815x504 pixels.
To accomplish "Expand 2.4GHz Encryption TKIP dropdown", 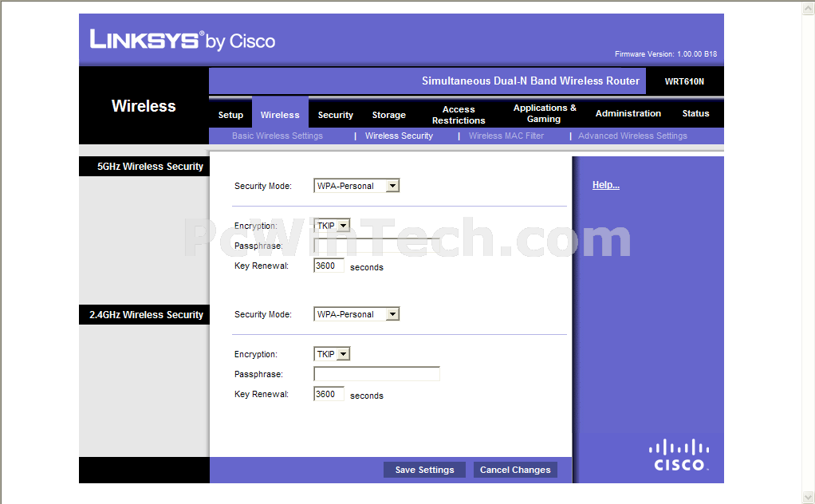I will point(332,354).
